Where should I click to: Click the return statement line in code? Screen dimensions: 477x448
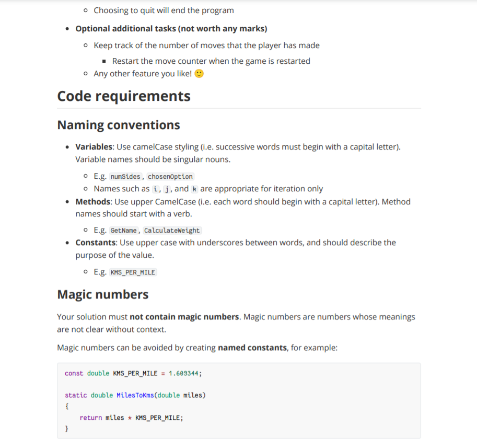pos(132,418)
